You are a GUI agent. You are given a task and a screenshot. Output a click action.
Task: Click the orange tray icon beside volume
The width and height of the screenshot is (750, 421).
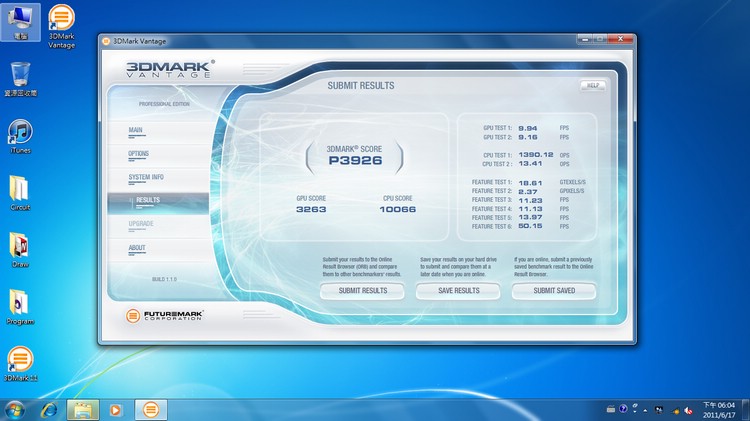point(676,410)
